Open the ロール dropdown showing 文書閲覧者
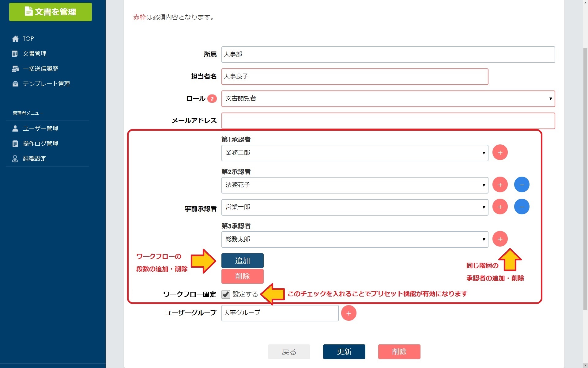This screenshot has width=588, height=368. pos(388,99)
